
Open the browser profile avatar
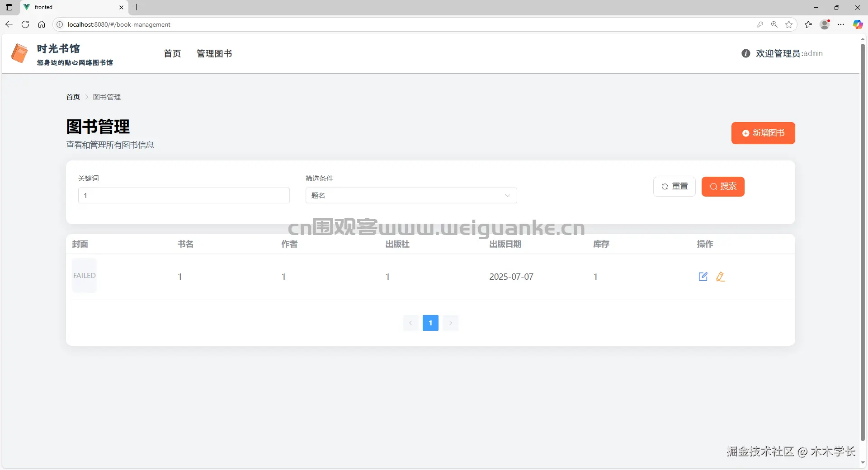(825, 24)
